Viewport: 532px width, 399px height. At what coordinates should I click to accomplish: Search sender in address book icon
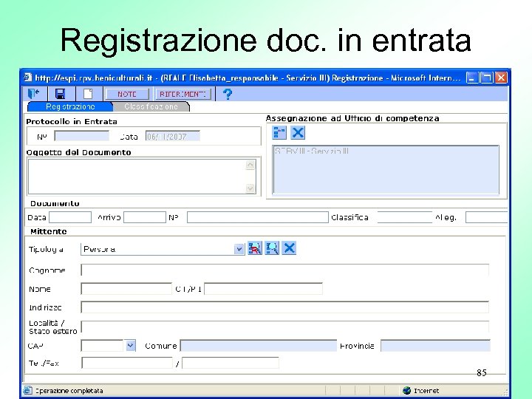pos(255,248)
